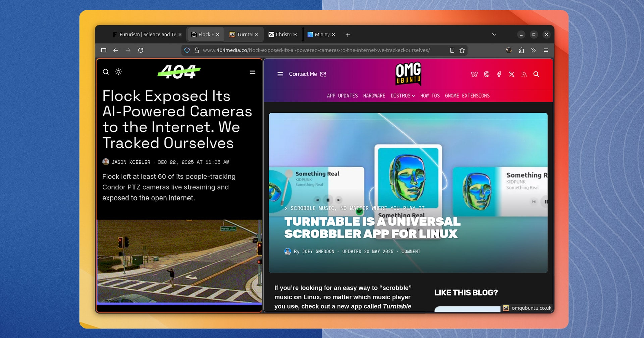Click the Facebook icon in the OMG Ubuntu header
This screenshot has width=644, height=338.
[499, 74]
